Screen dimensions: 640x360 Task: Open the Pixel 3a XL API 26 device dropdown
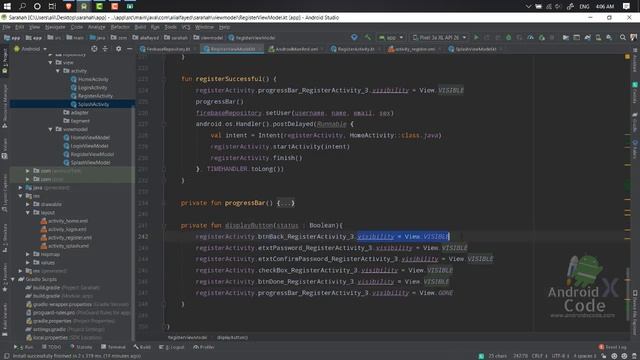(x=439, y=38)
